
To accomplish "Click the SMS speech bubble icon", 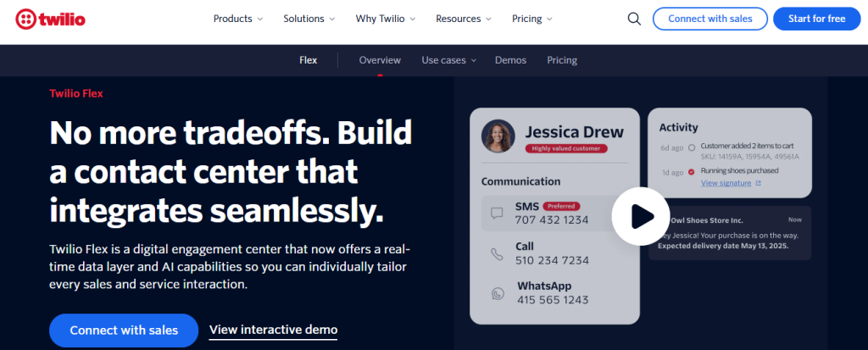I will (x=497, y=214).
